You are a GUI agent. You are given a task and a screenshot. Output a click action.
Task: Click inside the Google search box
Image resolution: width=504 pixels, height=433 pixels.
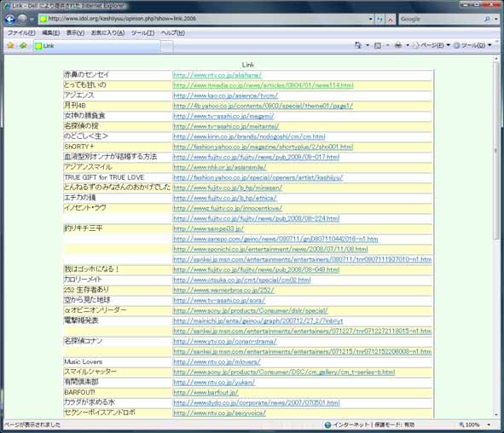pyautogui.click(x=440, y=20)
